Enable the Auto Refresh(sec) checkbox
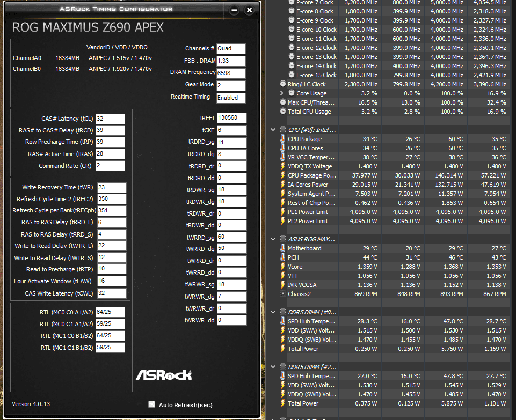The width and height of the screenshot is (516, 420). click(151, 404)
